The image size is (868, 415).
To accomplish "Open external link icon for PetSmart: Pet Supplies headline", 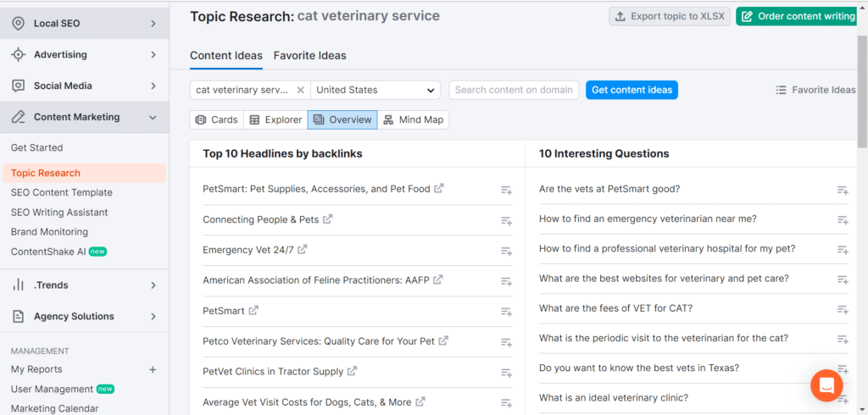I will tap(439, 188).
